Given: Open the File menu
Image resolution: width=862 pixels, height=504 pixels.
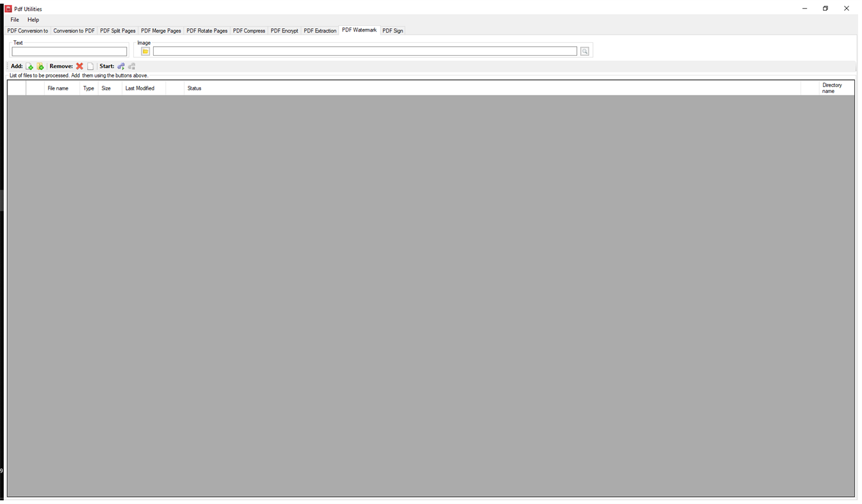Looking at the screenshot, I should pyautogui.click(x=14, y=20).
